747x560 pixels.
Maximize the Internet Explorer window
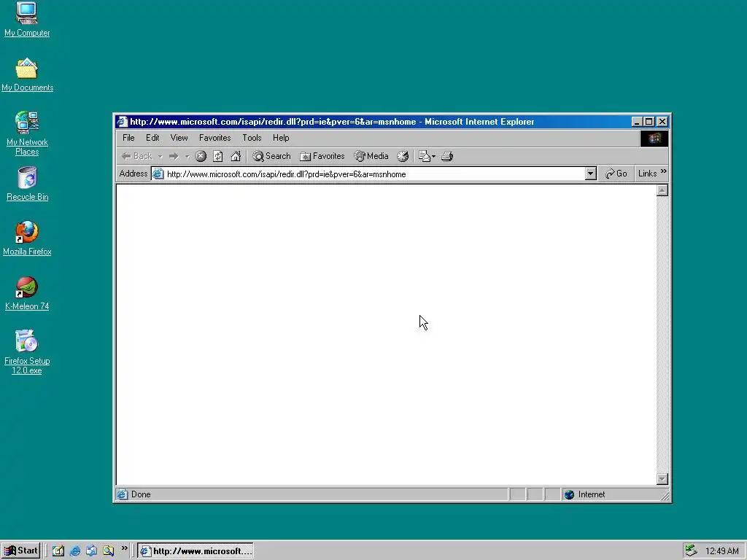point(649,122)
